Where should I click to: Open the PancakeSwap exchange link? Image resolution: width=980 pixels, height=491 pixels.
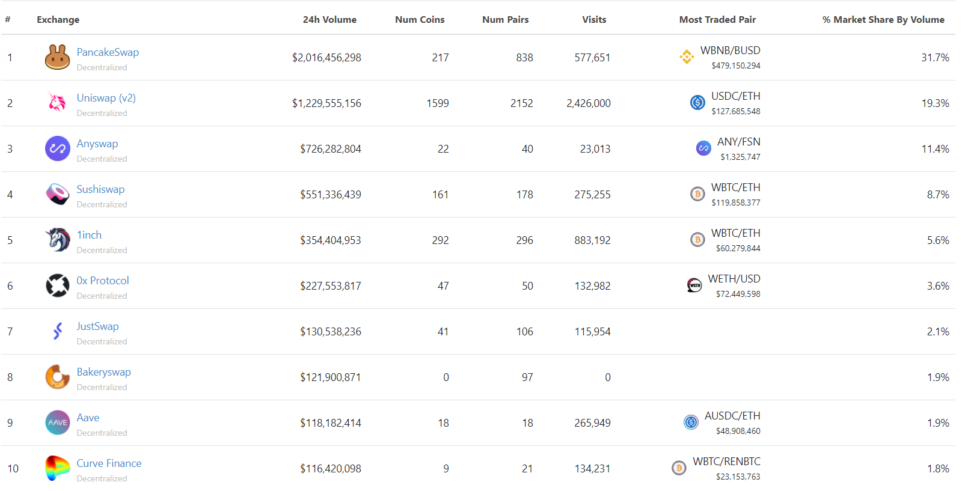pyautogui.click(x=108, y=52)
